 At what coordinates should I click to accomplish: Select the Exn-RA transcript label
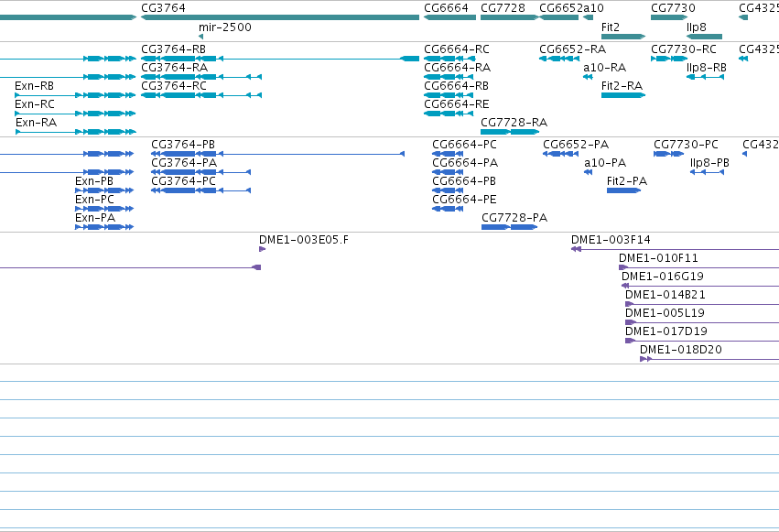click(x=37, y=123)
